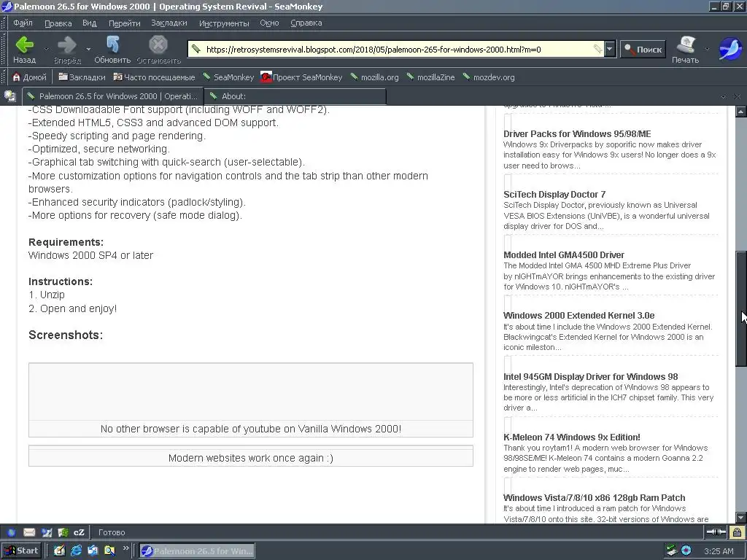Image resolution: width=747 pixels, height=560 pixels.
Task: Click the vertical scrollbar thumb
Action: tap(741, 308)
